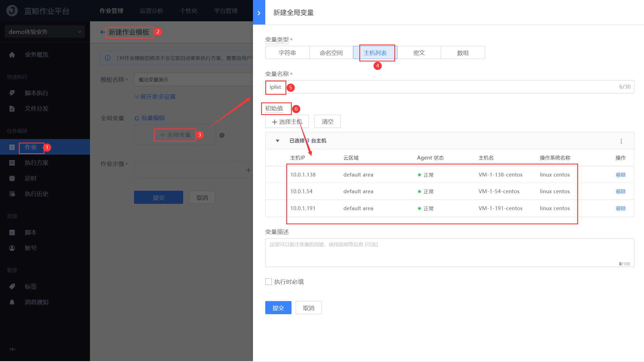The width and height of the screenshot is (644, 362).
Task: Close the 新建全局变量 side panel with the arrow
Action: pyautogui.click(x=259, y=13)
